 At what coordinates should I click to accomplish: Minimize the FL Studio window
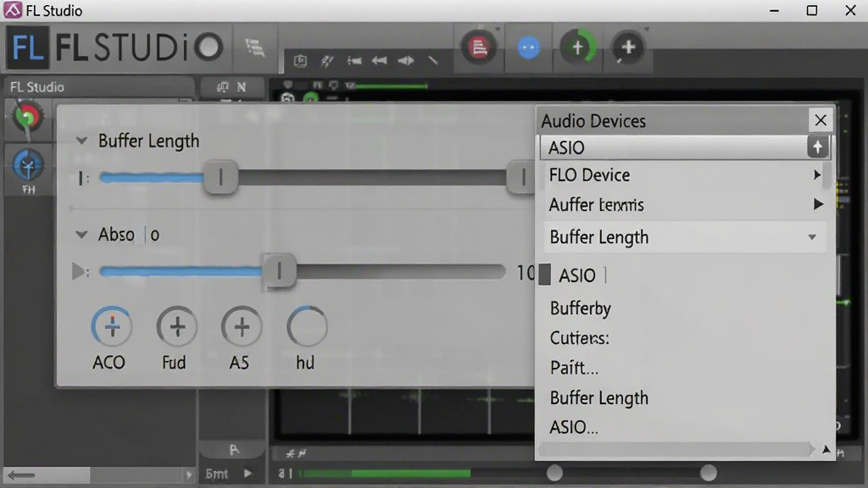click(774, 10)
